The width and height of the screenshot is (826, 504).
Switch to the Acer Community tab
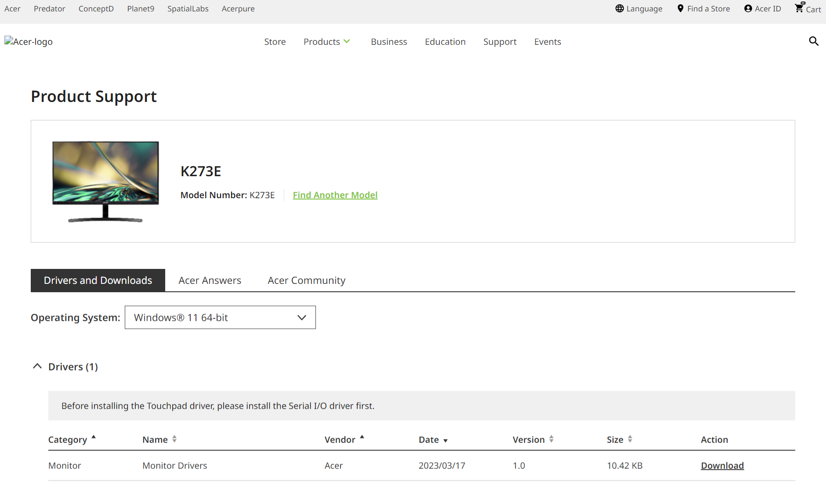(x=306, y=280)
